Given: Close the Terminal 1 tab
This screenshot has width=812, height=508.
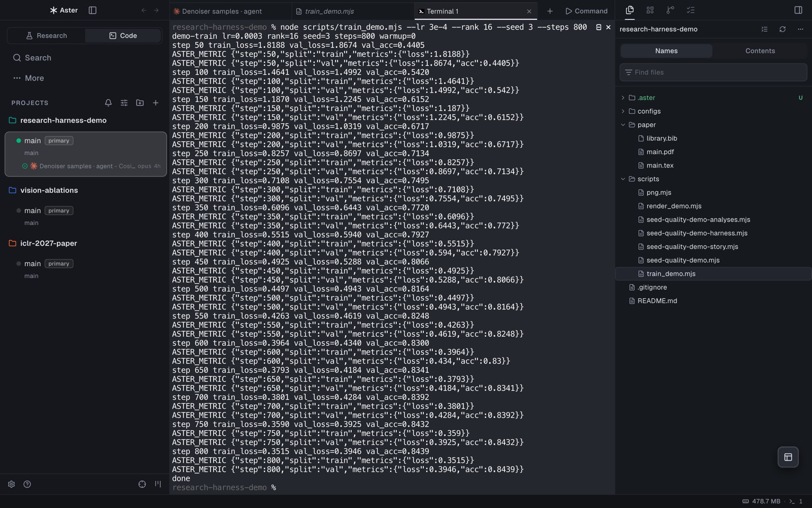Looking at the screenshot, I should click(529, 11).
